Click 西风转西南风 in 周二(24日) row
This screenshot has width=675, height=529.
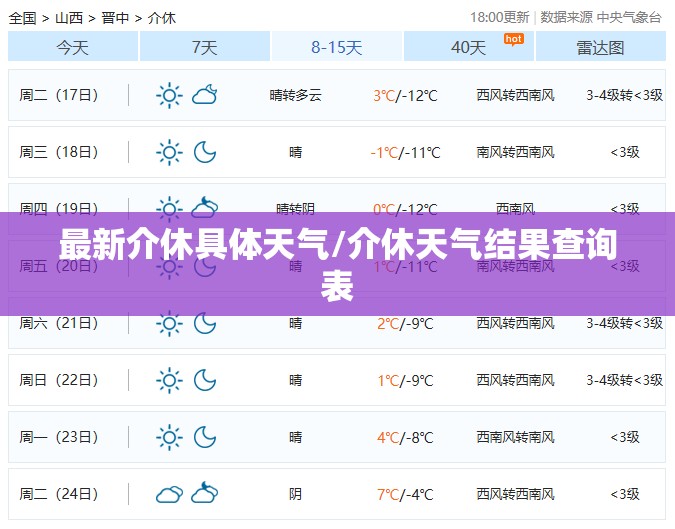pos(515,495)
